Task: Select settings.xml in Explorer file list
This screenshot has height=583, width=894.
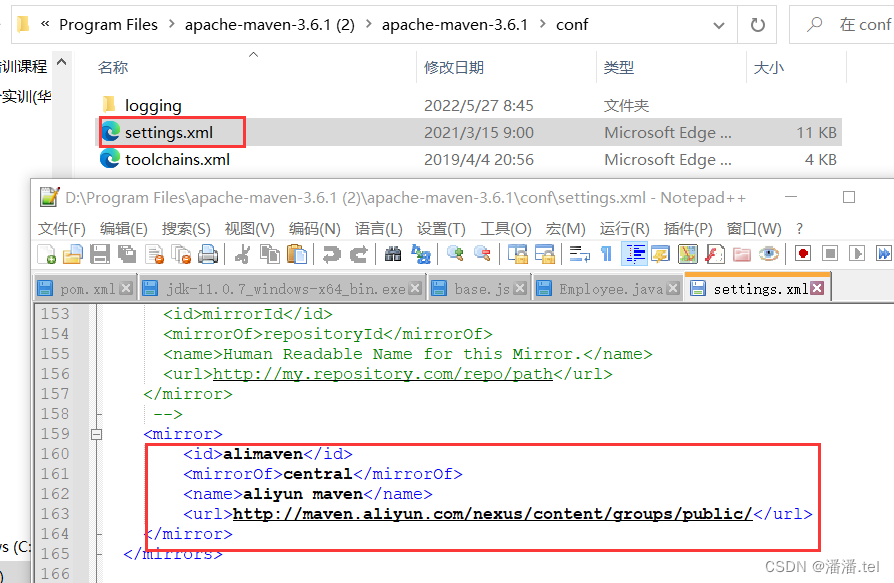Action: click(x=168, y=132)
